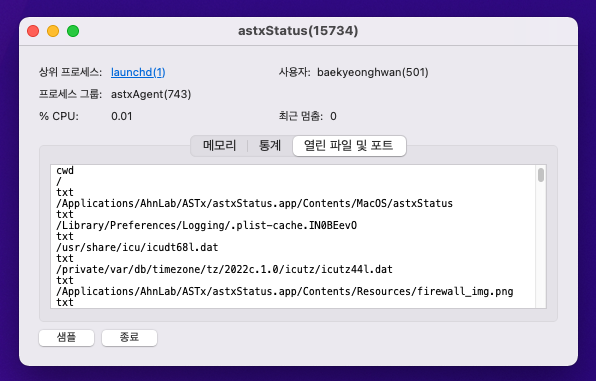Click the process group value astxAgent(743)
596x381 pixels.
pos(151,94)
